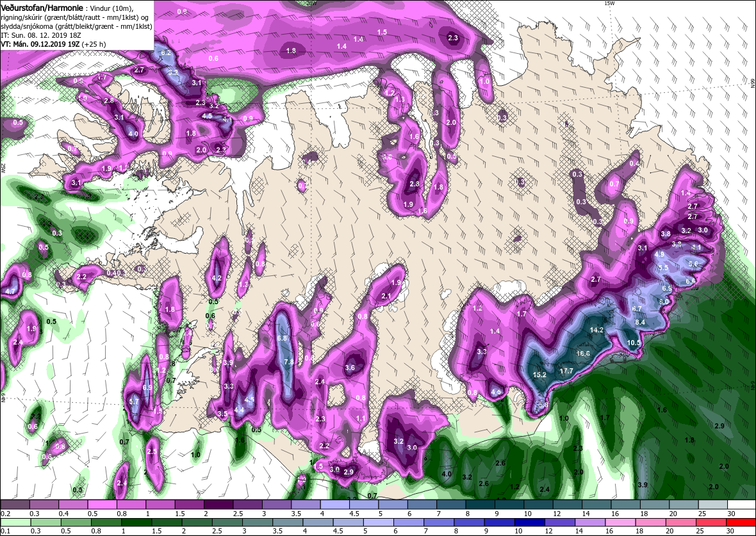
Task: Click the white 30 swatch, top legend row
Action: (741, 504)
